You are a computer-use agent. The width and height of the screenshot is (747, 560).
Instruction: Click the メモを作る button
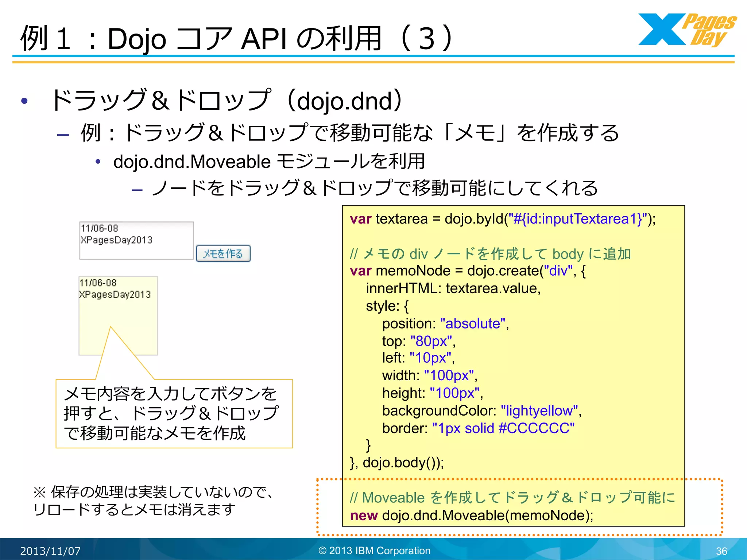click(x=223, y=253)
